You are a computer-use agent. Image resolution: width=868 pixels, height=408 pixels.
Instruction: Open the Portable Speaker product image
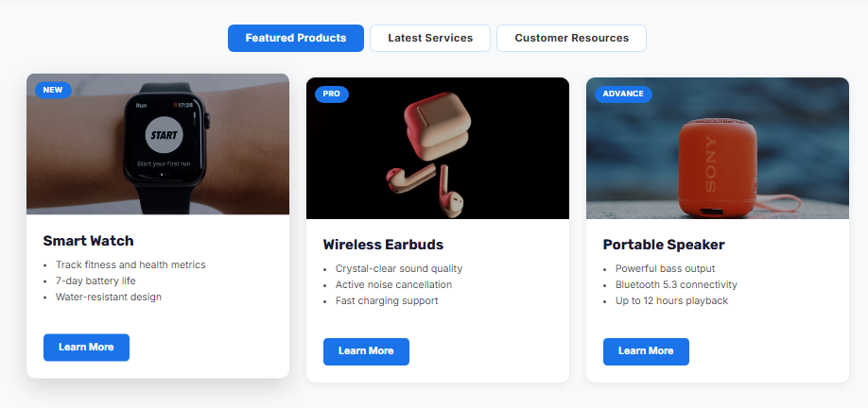click(718, 148)
